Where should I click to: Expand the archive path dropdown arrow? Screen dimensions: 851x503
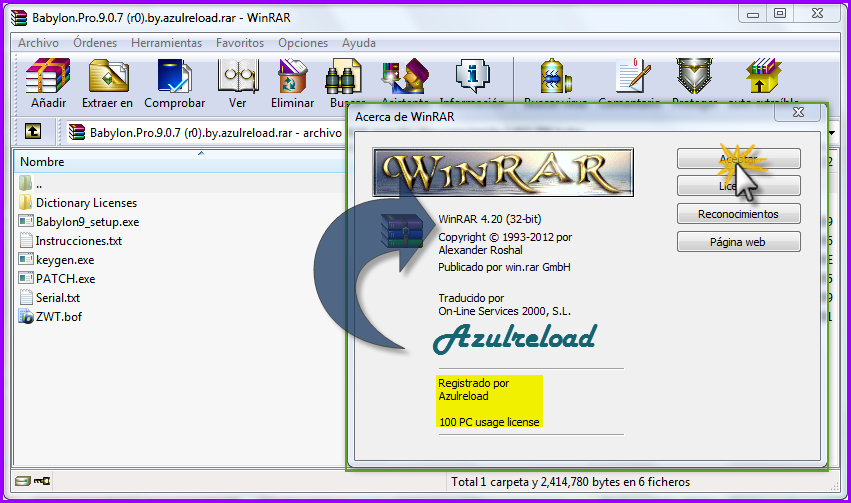pos(831,133)
